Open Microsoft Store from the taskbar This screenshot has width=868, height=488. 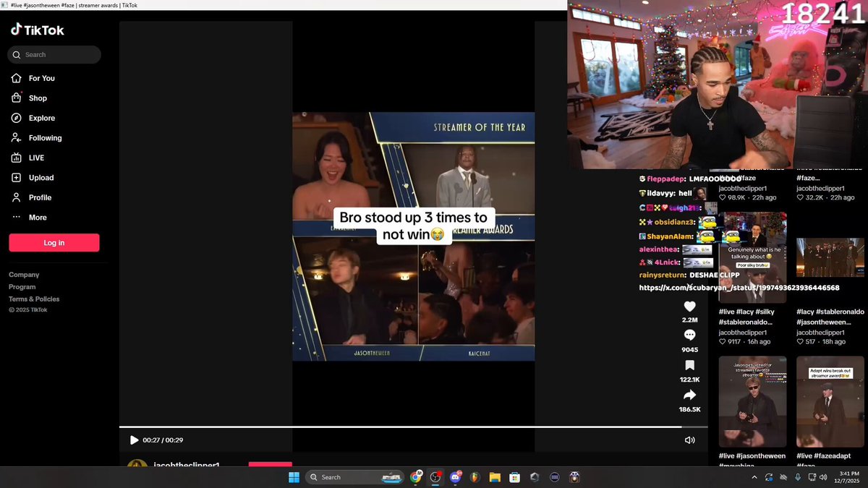514,477
